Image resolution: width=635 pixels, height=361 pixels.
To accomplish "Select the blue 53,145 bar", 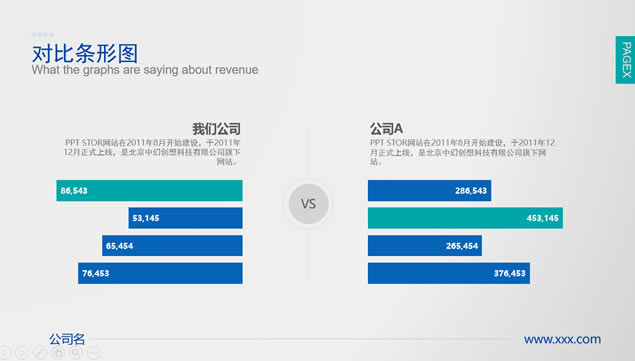I will click(185, 218).
